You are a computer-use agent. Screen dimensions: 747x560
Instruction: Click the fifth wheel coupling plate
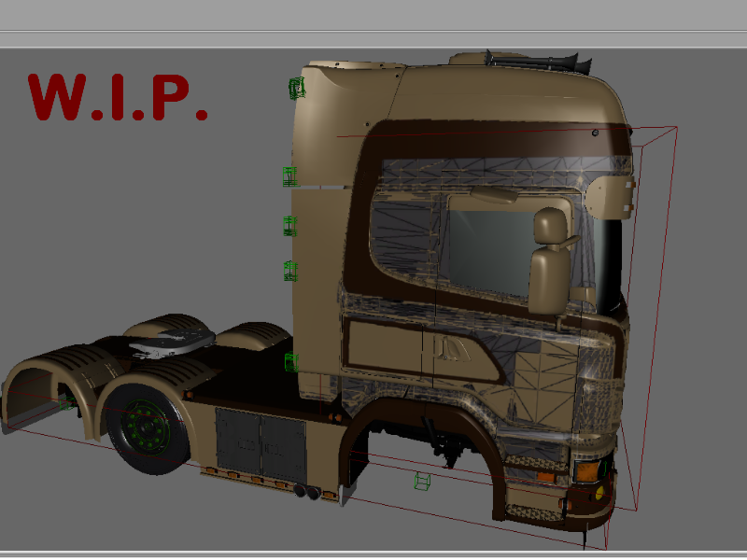173,342
